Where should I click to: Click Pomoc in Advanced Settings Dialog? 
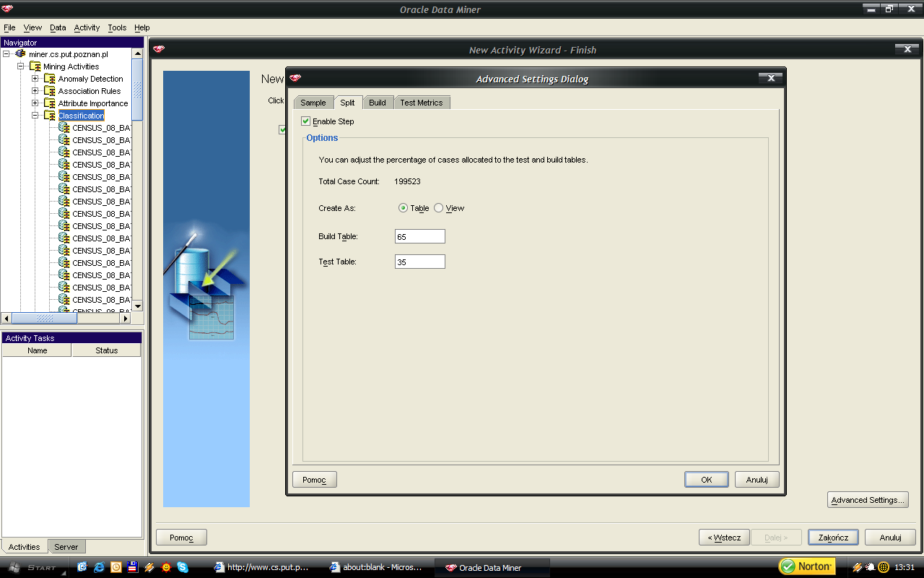[x=315, y=480]
